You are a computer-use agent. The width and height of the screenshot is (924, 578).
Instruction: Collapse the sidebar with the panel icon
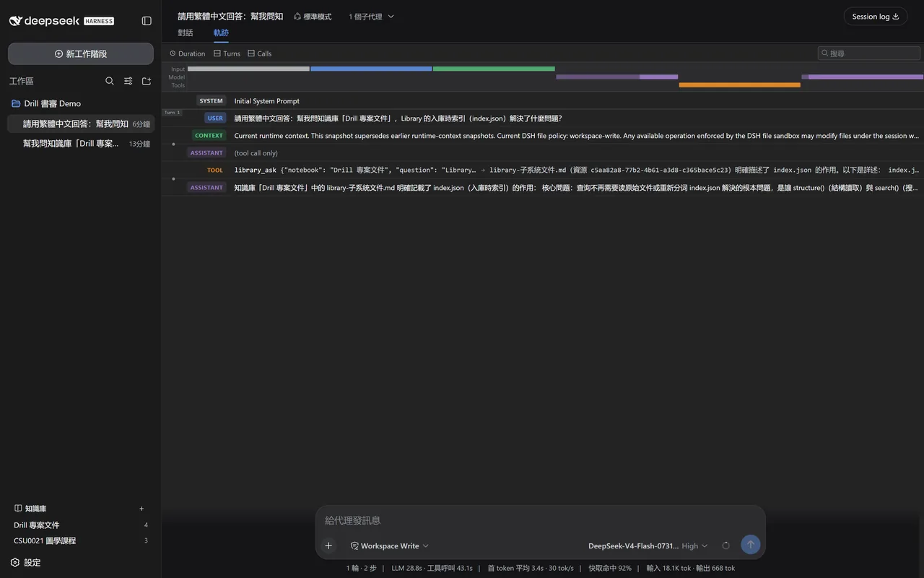click(x=147, y=21)
